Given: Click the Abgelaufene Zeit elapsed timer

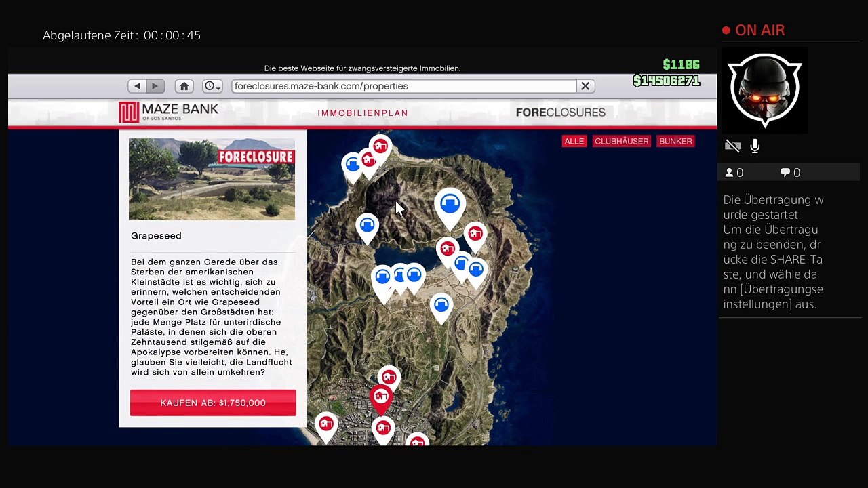Looking at the screenshot, I should (122, 35).
